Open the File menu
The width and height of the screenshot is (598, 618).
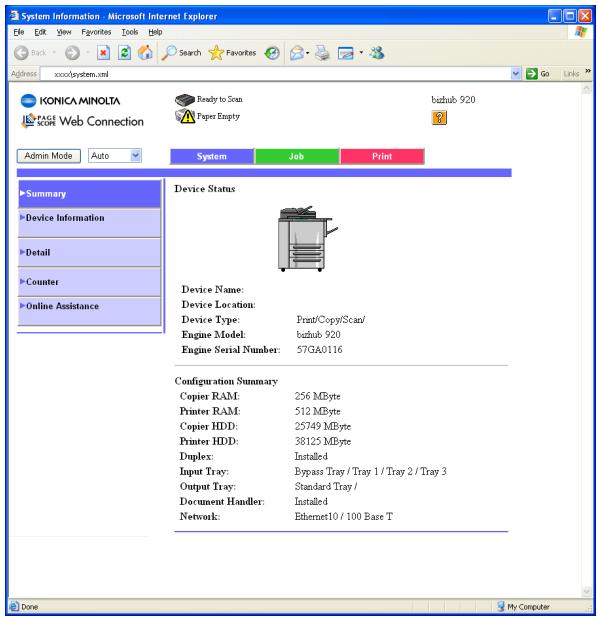(19, 32)
